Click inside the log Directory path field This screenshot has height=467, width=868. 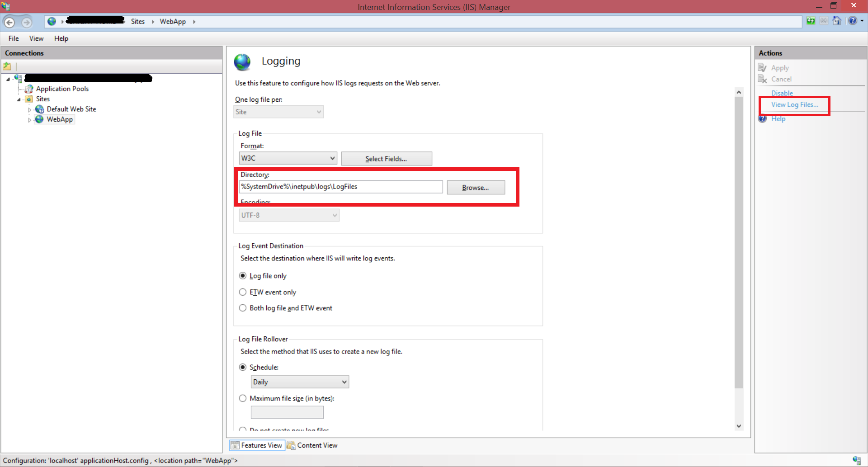(x=340, y=187)
